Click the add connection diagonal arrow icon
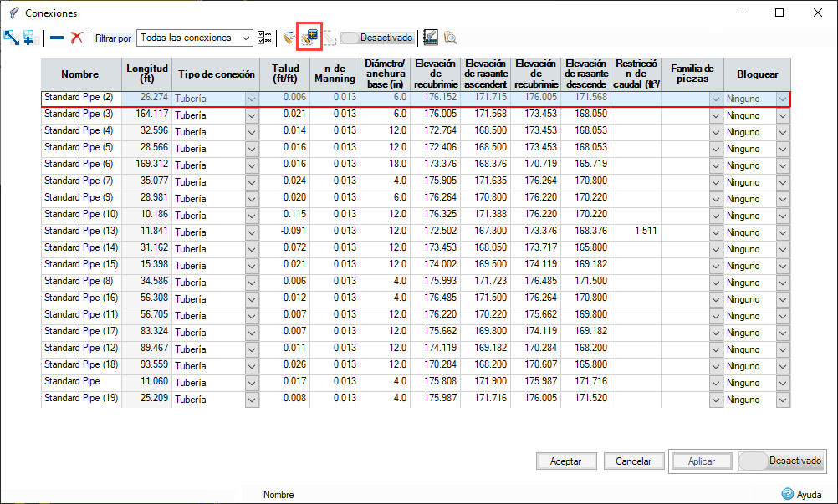This screenshot has height=504, width=838. pos(11,38)
